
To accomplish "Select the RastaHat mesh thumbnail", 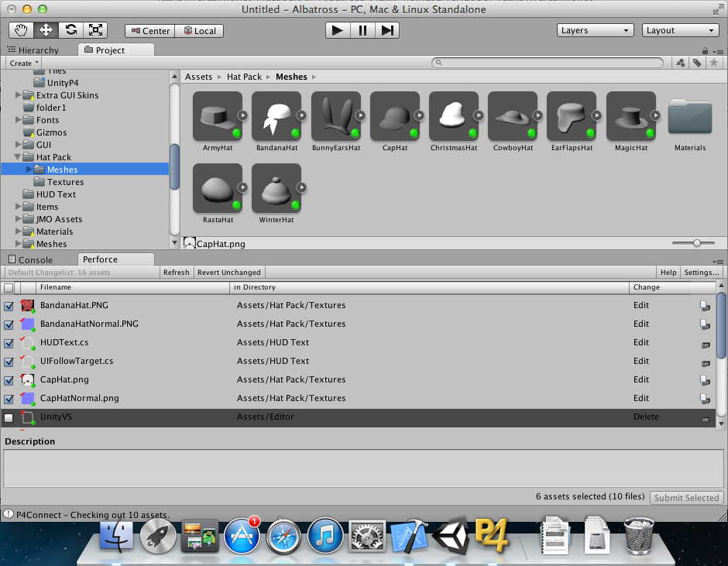I will tap(218, 188).
